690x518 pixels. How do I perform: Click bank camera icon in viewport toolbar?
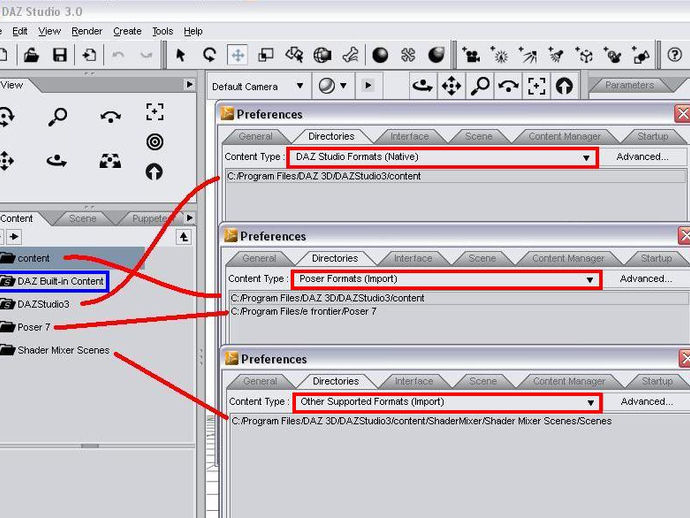click(508, 86)
